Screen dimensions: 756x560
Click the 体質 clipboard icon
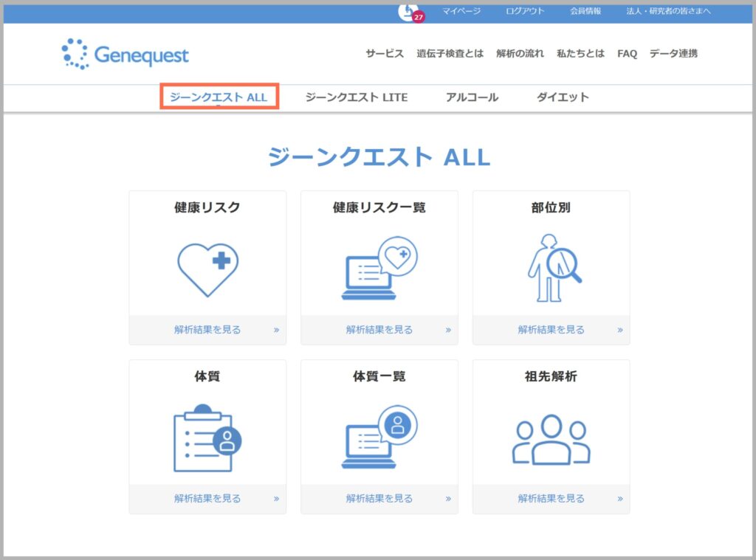click(x=207, y=438)
